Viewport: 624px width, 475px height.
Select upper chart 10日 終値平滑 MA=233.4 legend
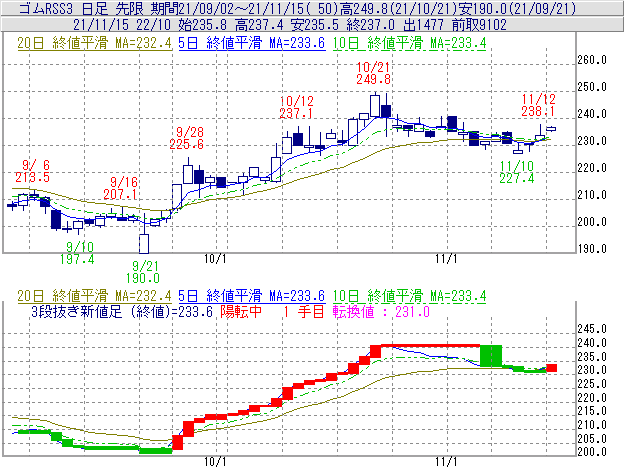pos(409,43)
